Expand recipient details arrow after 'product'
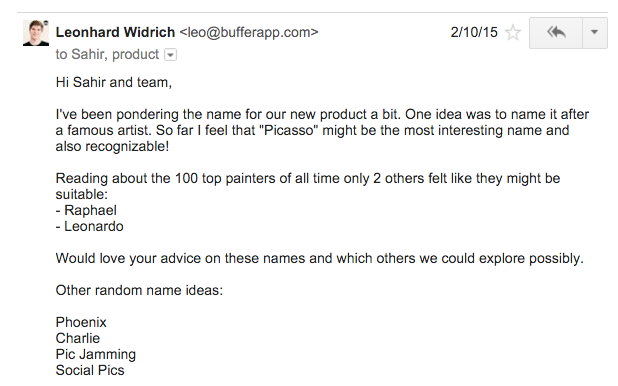 pos(170,55)
